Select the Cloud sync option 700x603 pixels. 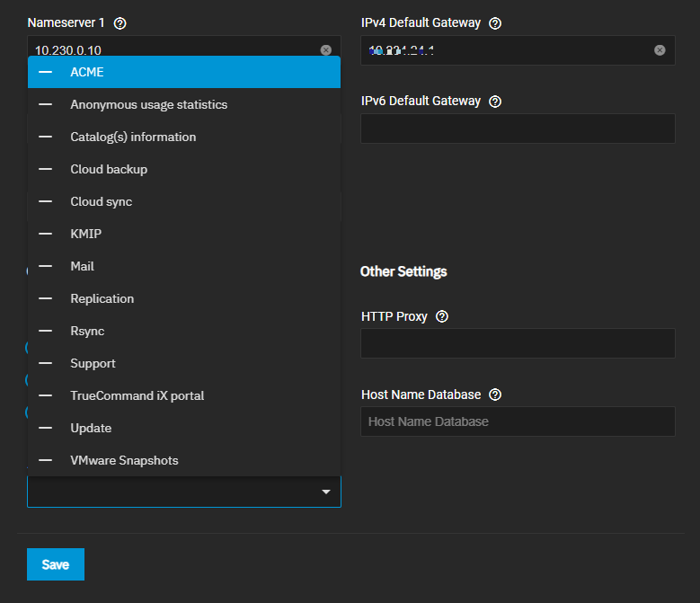[101, 202]
